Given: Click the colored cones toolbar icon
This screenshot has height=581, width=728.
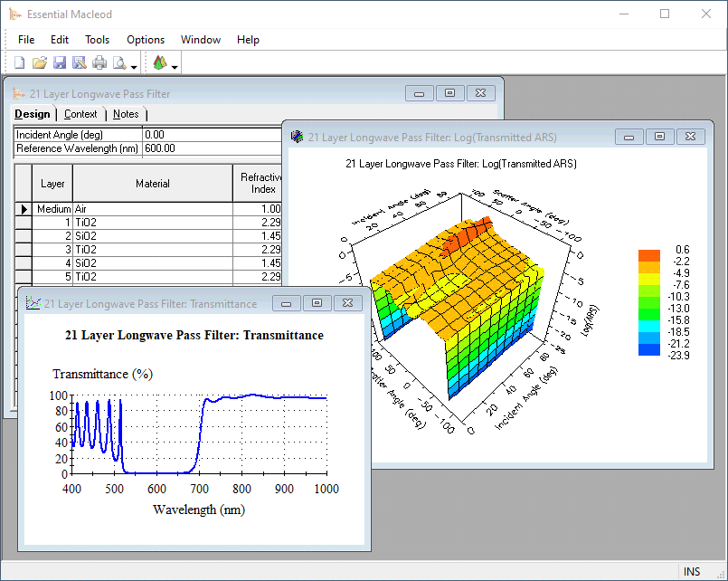Looking at the screenshot, I should click(159, 62).
